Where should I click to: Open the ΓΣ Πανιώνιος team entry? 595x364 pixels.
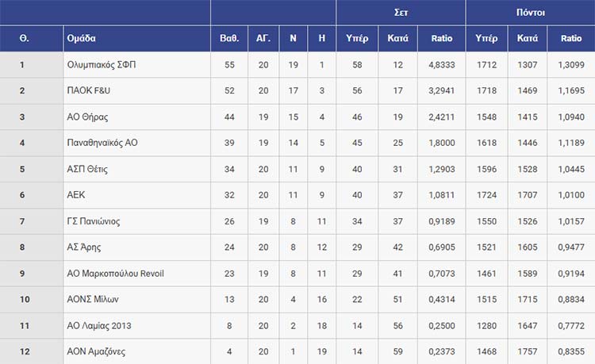[94, 221]
